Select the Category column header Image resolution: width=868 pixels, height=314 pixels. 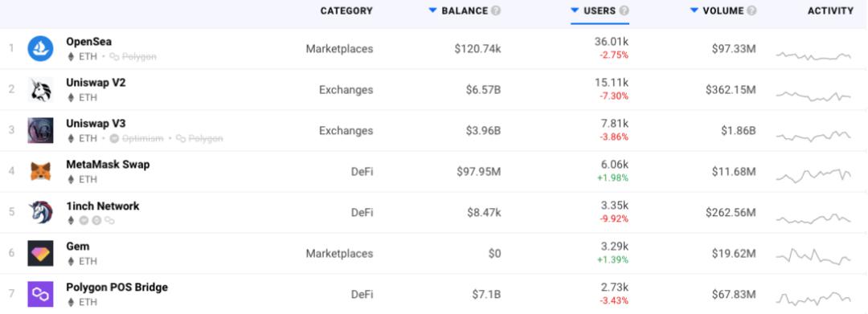[346, 10]
